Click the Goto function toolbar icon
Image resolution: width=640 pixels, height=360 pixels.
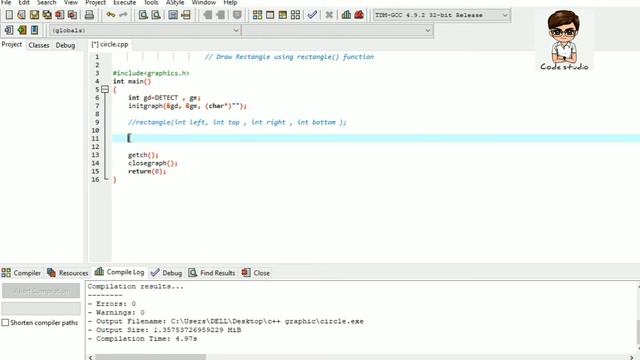(x=173, y=15)
